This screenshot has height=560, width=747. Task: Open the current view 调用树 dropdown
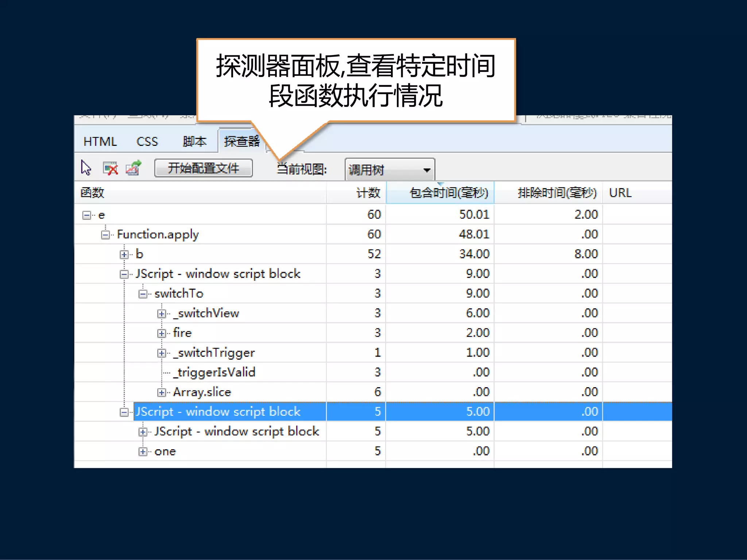coord(390,170)
